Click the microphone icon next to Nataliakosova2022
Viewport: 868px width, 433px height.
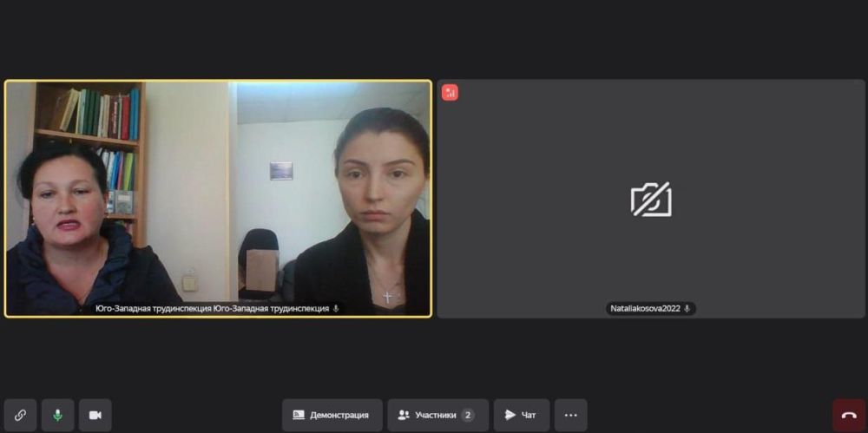click(x=687, y=308)
